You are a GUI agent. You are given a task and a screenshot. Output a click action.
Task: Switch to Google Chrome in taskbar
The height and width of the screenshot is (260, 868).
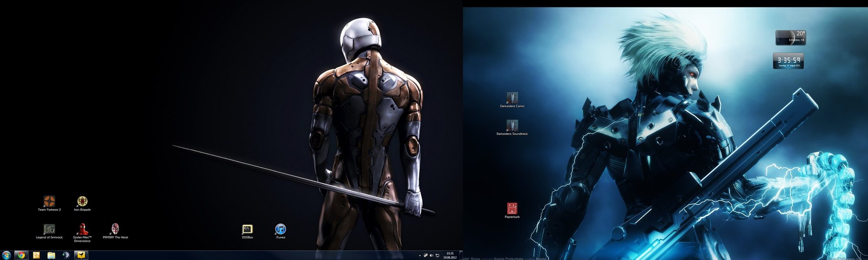click(21, 255)
